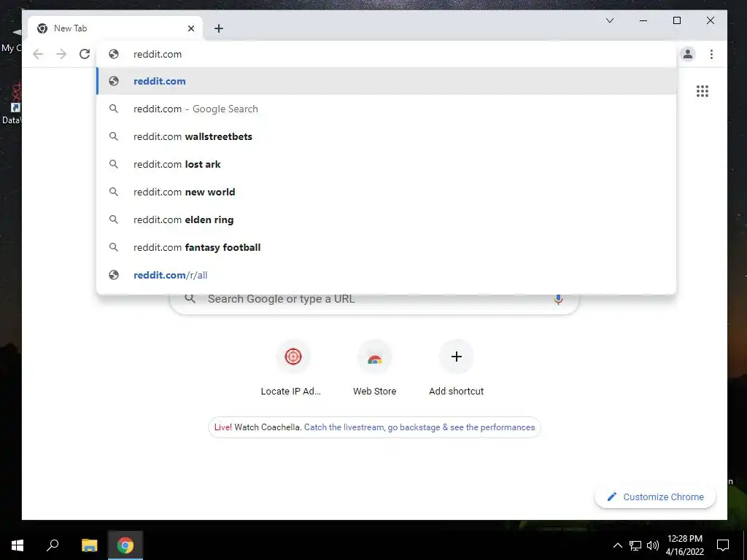Open the Google apps grid

[x=703, y=91]
